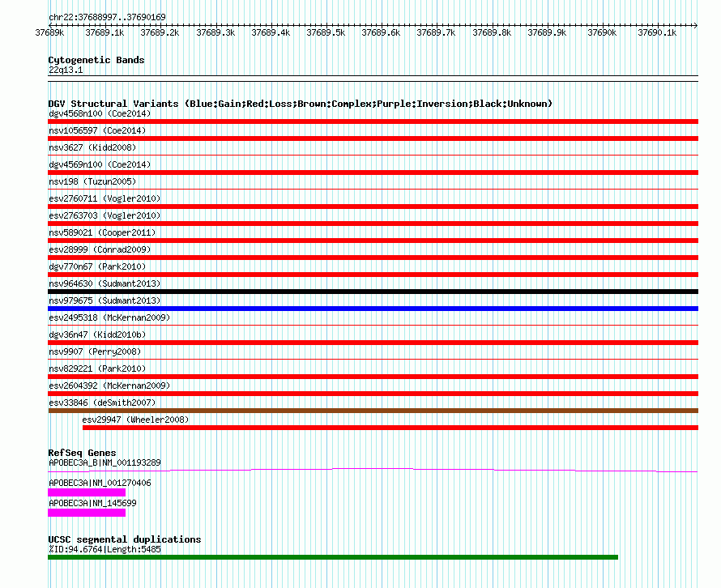Click the magenta exon block of NM_001270406
721x588 pixels.
click(x=87, y=492)
